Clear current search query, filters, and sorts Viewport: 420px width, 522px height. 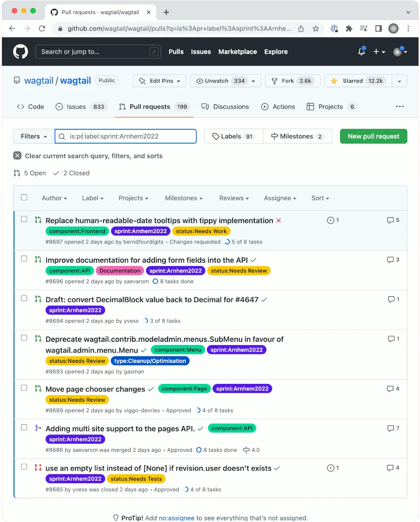(x=17, y=156)
